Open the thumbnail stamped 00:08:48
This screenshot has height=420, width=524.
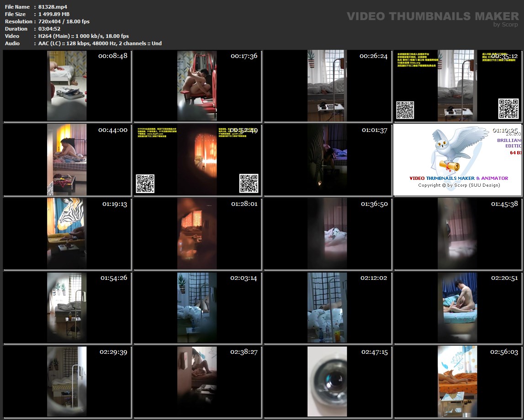(67, 86)
